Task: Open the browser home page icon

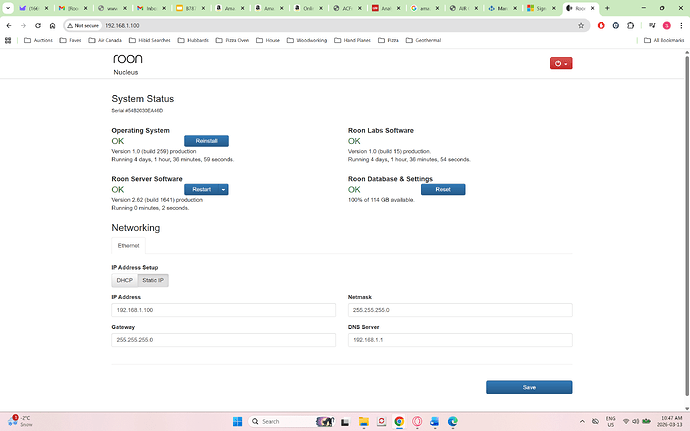Action: point(52,26)
